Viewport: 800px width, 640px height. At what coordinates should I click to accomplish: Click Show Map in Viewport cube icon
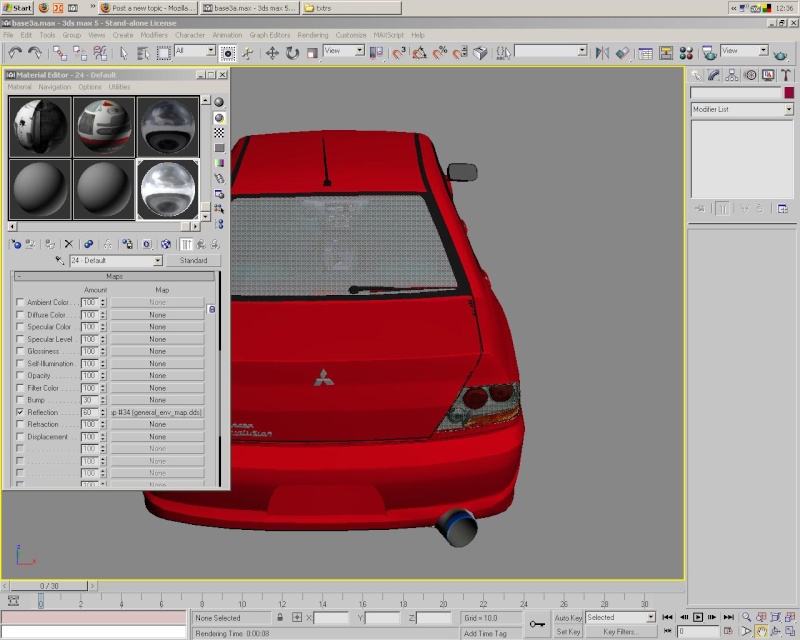(166, 244)
